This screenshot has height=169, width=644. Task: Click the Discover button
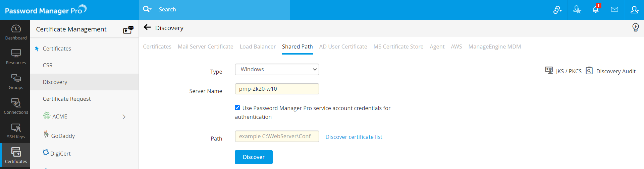254,157
